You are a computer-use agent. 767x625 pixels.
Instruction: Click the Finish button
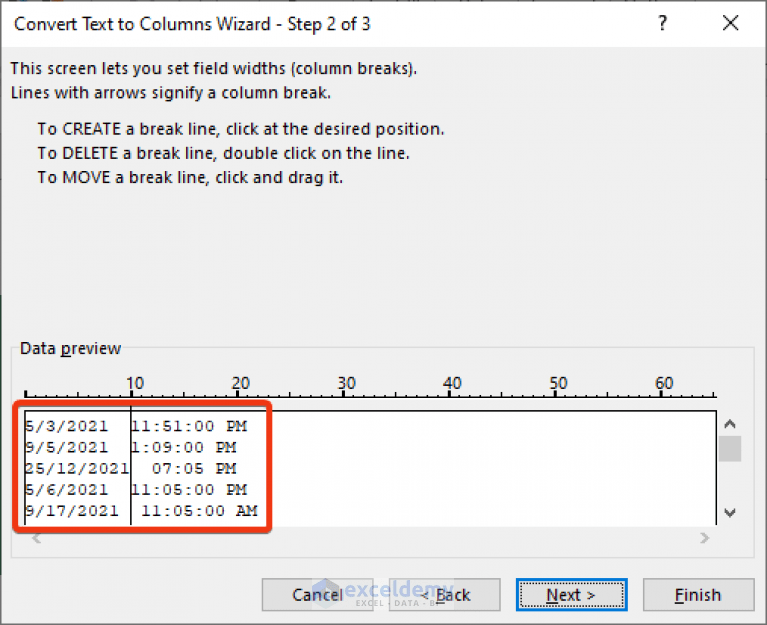coord(698,595)
